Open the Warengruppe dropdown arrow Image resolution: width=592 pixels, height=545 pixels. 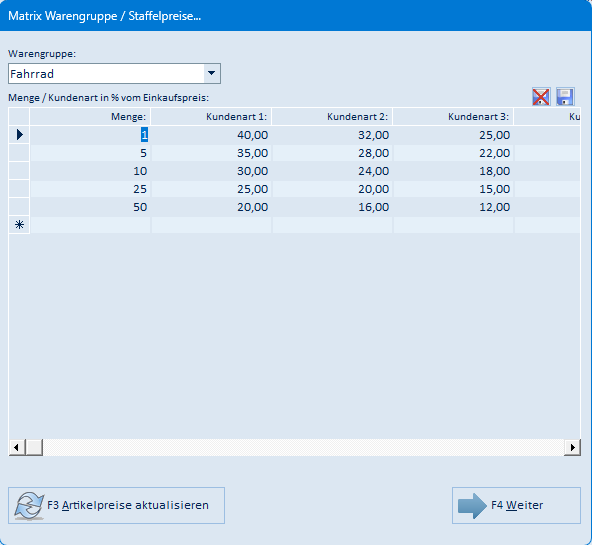pyautogui.click(x=212, y=74)
